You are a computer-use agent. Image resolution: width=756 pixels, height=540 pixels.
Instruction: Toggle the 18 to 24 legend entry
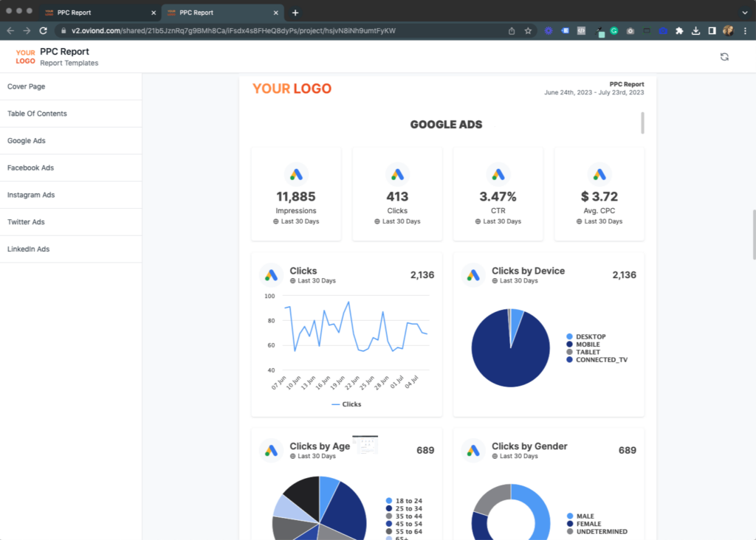tap(404, 501)
